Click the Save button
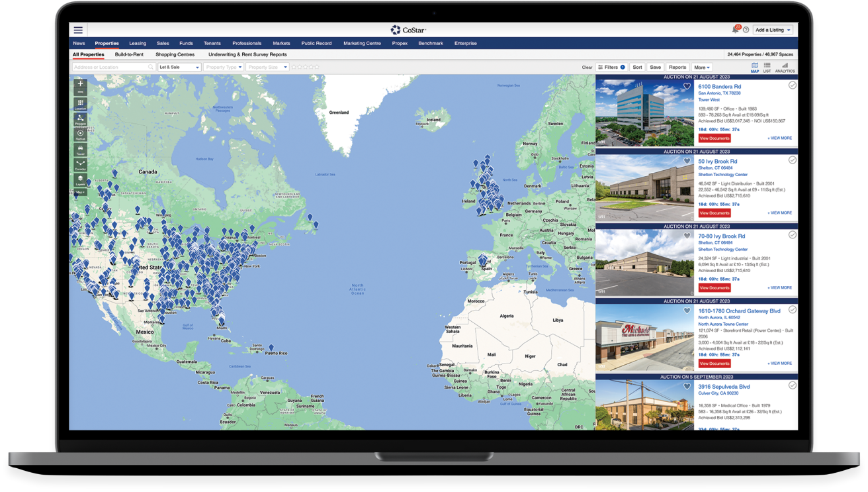868x492 pixels. (x=655, y=68)
